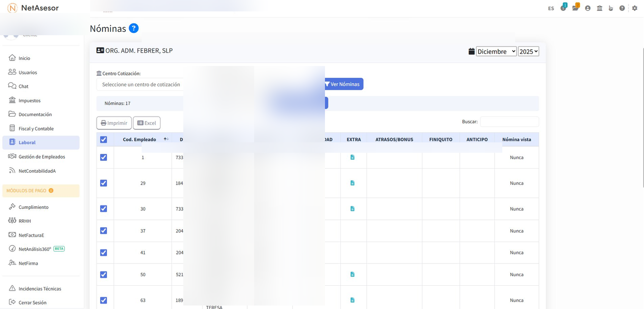
Task: Click the Ver Nóminas button
Action: [x=343, y=84]
